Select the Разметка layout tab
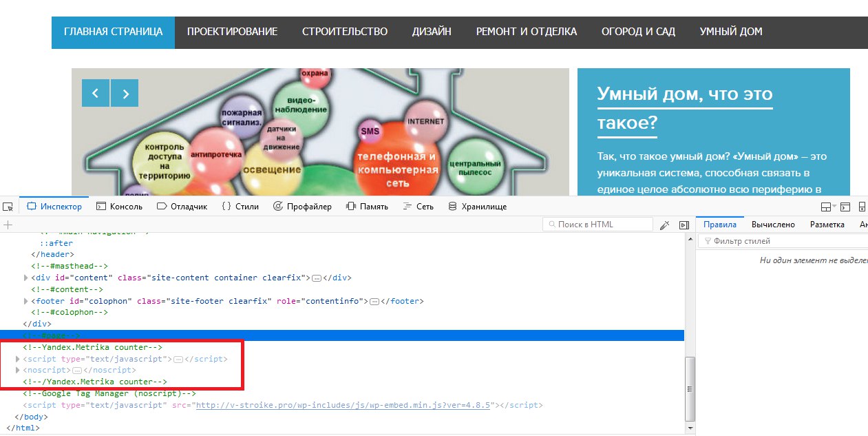 [x=827, y=225]
